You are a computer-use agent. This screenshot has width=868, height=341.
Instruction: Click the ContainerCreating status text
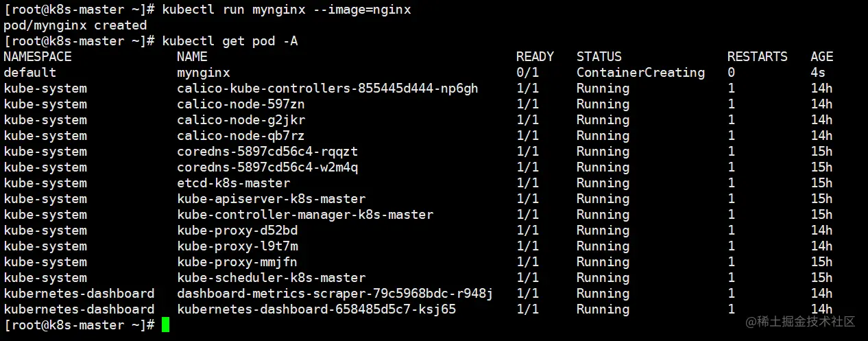[x=640, y=73]
